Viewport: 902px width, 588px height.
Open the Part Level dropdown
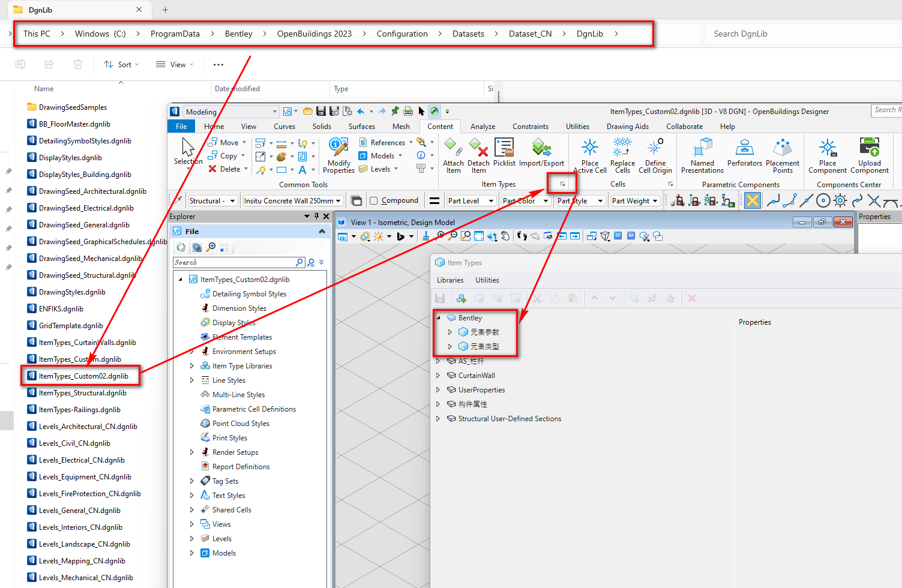click(x=491, y=201)
